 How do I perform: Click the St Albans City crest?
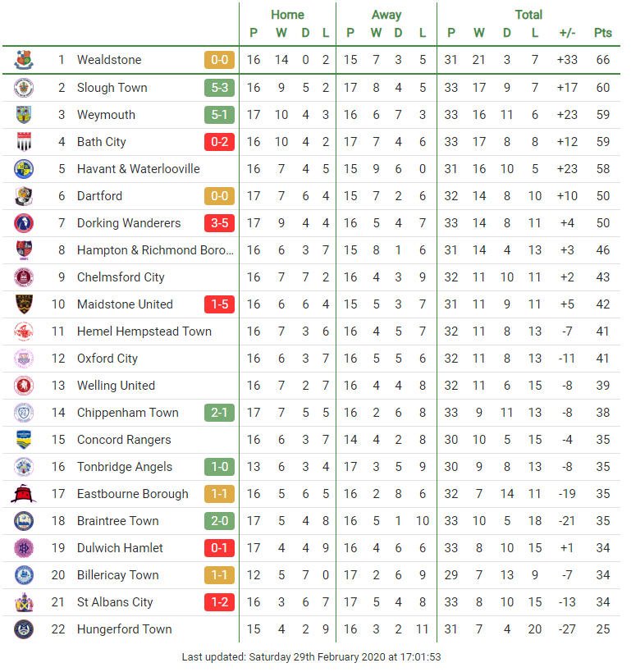24,602
